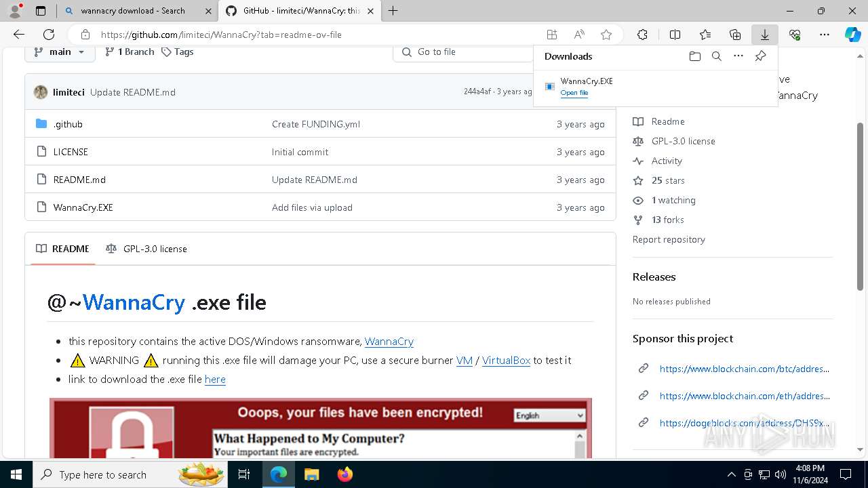Add this page to favorites star
This screenshot has width=868, height=488.
(606, 35)
